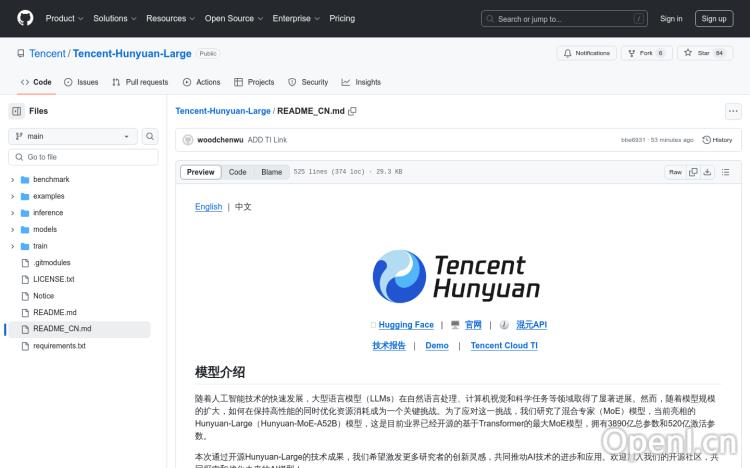Expand the Solutions menu

tap(114, 18)
